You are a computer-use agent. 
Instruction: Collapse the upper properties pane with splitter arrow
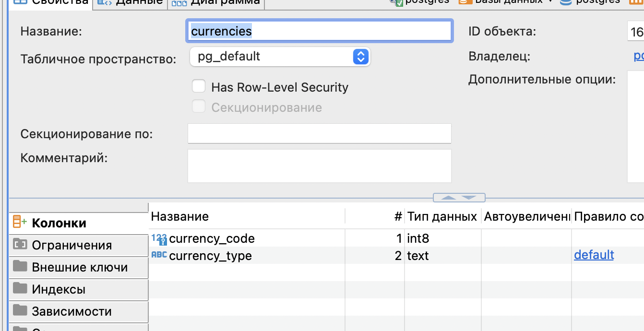coord(448,197)
